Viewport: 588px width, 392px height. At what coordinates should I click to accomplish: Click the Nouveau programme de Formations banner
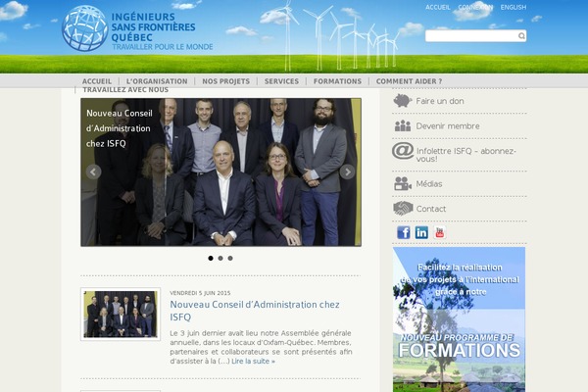point(459,319)
